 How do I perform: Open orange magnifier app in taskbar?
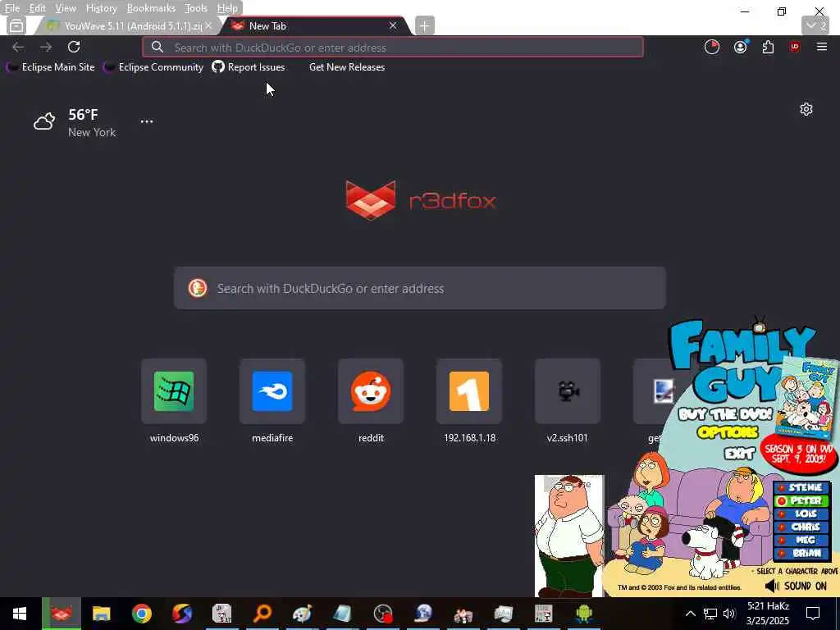pos(262,614)
